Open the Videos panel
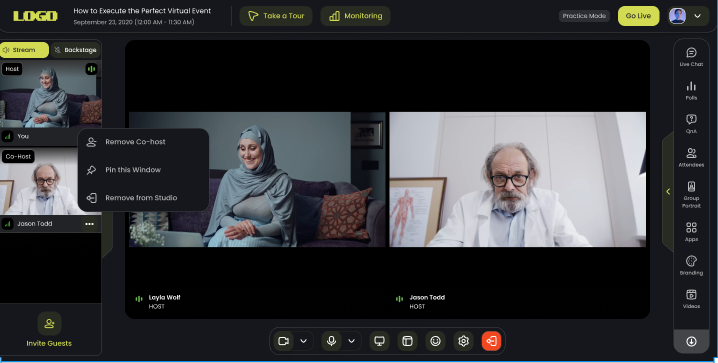The image size is (718, 363). pyautogui.click(x=691, y=299)
